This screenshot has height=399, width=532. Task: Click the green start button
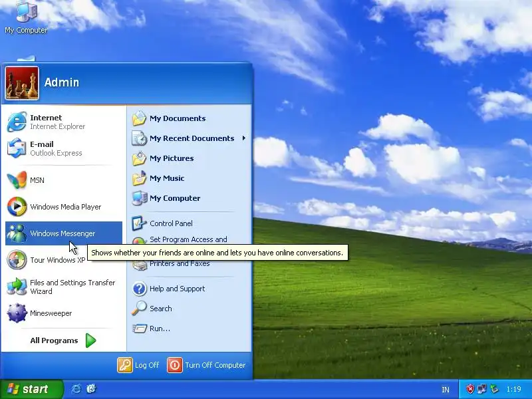tap(31, 389)
